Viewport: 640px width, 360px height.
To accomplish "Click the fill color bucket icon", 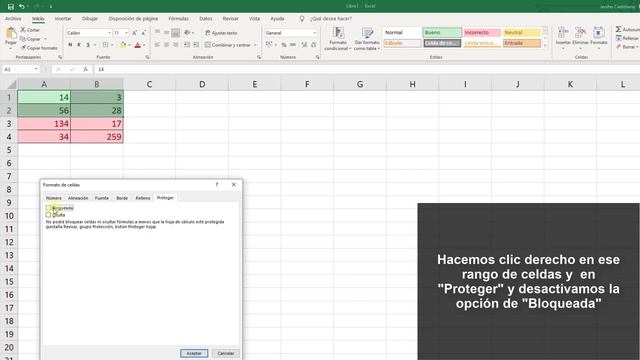I will point(123,45).
